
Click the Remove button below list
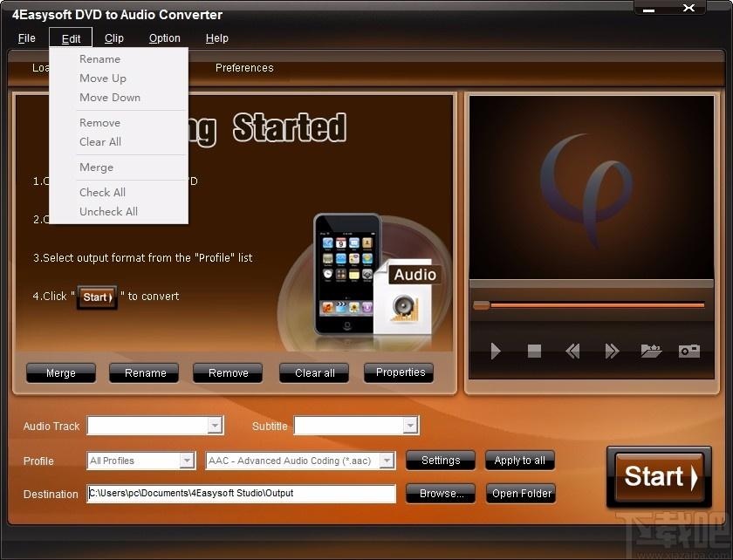[x=229, y=373]
